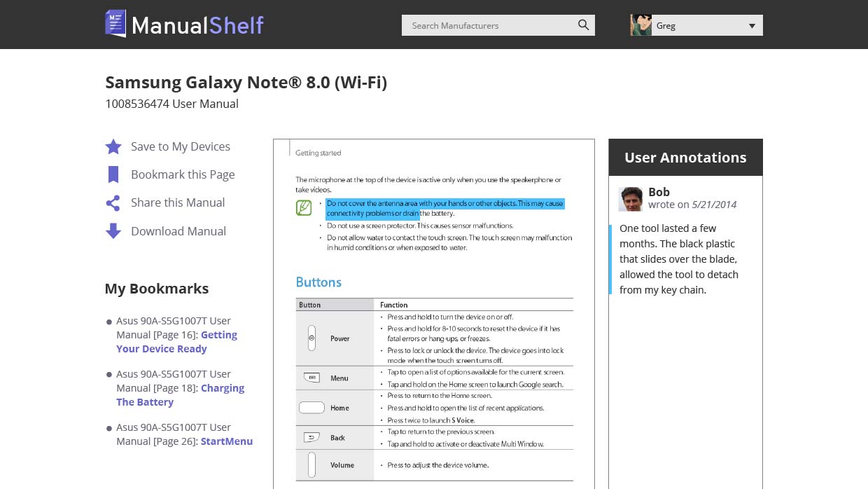Click Greg's profile avatar

click(x=640, y=25)
